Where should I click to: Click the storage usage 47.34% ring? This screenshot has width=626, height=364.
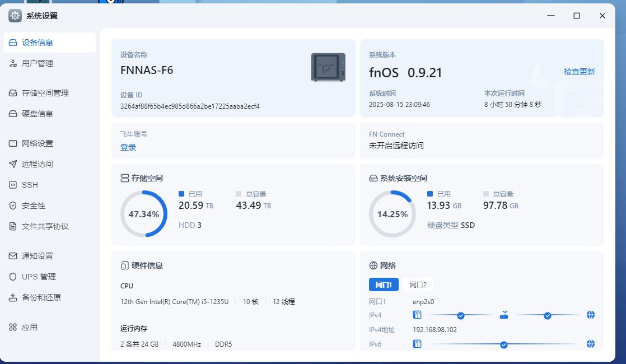[144, 214]
